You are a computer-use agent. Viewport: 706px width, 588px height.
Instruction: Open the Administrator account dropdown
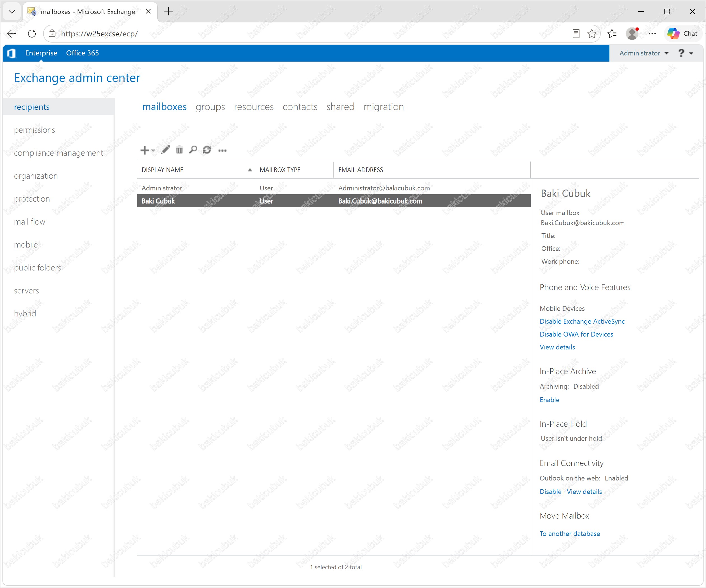(x=644, y=53)
